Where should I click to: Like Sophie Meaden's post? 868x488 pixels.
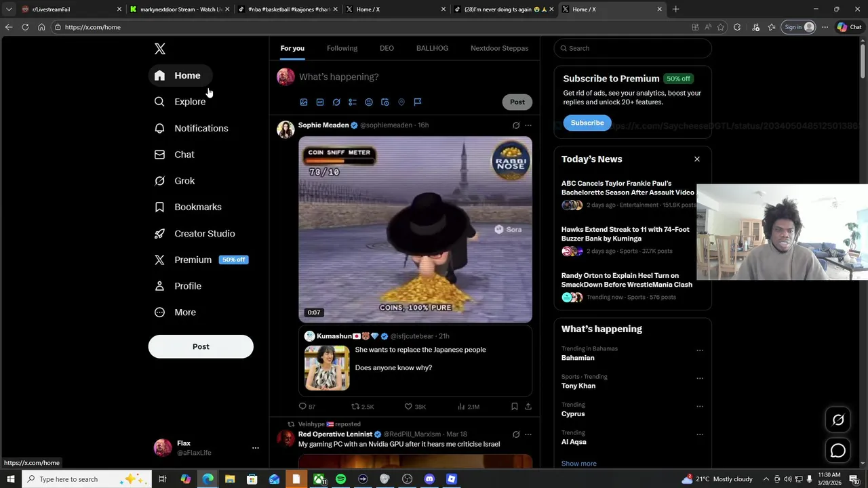tap(415, 407)
